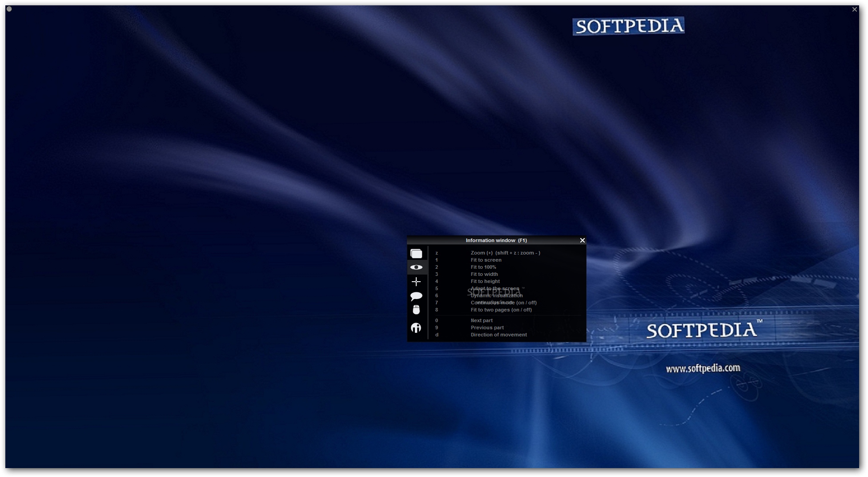Open the pages section icon in Information window
Image resolution: width=868 pixels, height=477 pixels.
click(416, 254)
